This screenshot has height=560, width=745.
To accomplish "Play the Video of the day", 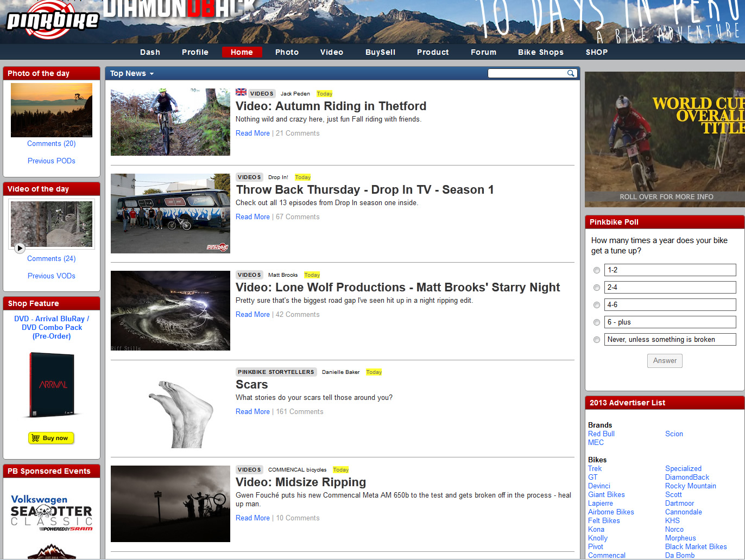I will 20,248.
